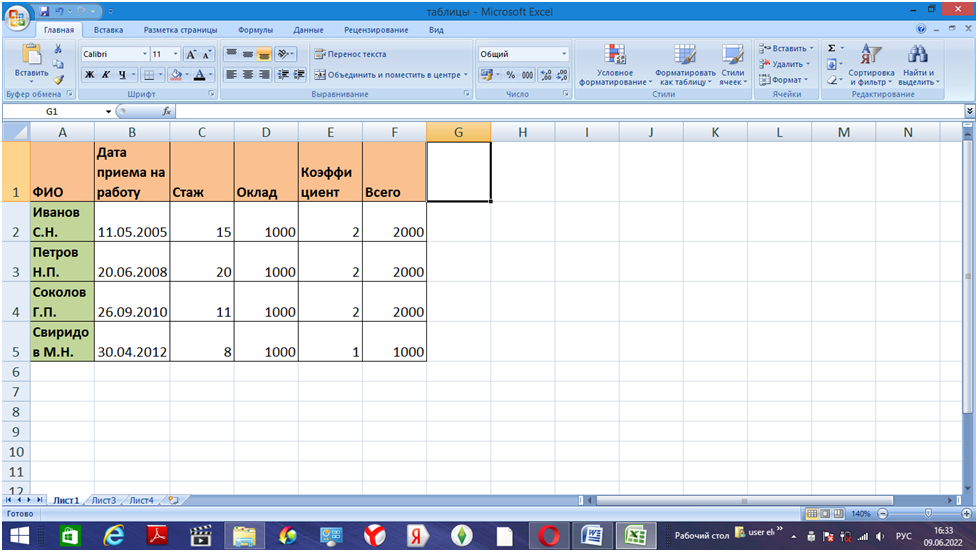This screenshot has height=552, width=978.
Task: Open the font size 11 dropdown
Action: coord(175,54)
